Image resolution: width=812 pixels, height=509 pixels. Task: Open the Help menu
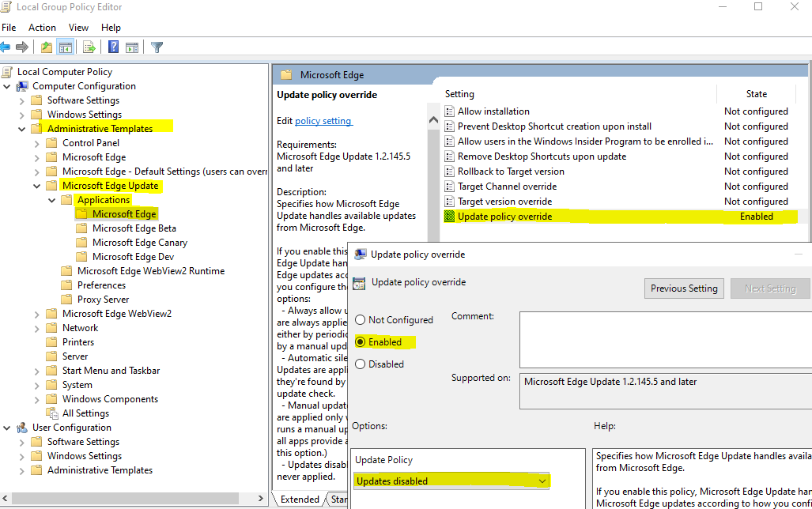click(x=111, y=28)
